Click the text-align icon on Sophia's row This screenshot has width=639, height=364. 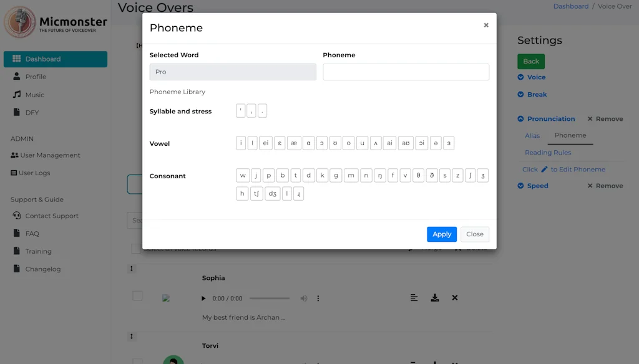coord(414,298)
